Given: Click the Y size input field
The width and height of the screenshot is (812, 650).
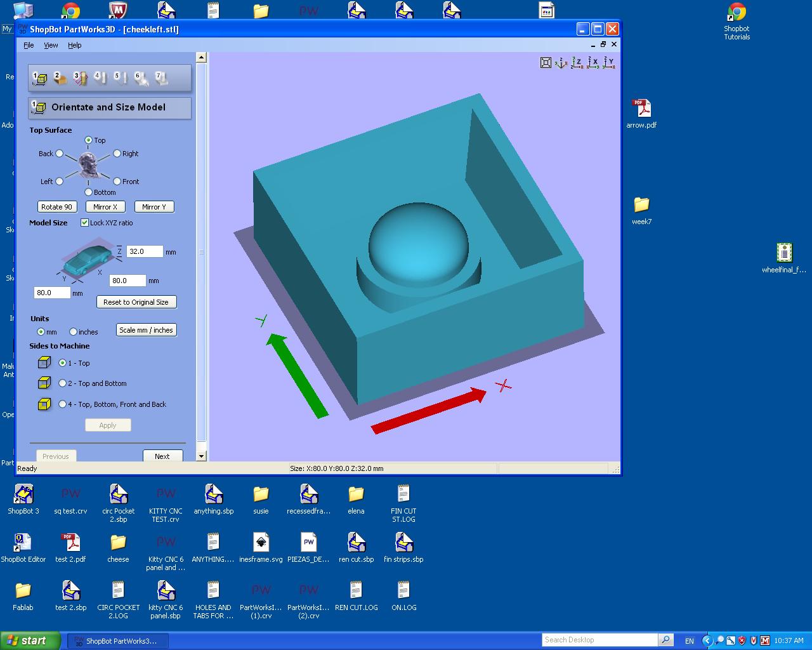Looking at the screenshot, I should click(x=52, y=293).
